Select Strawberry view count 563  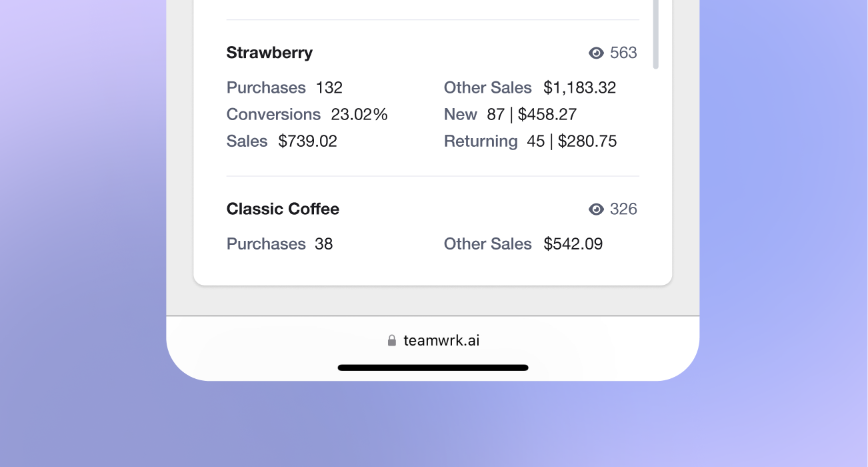click(623, 53)
